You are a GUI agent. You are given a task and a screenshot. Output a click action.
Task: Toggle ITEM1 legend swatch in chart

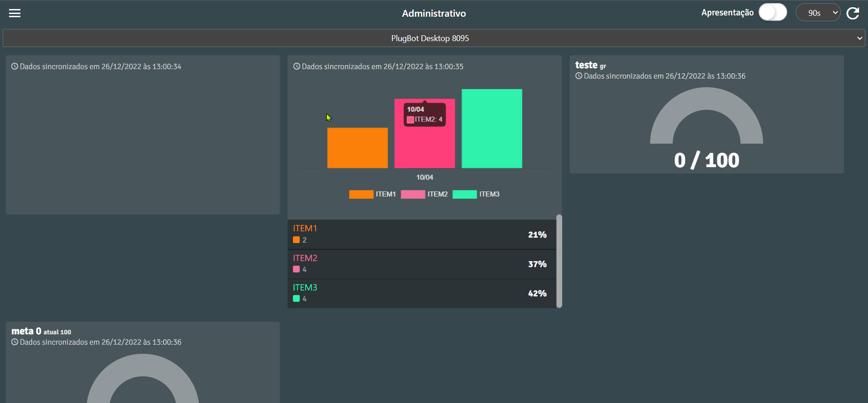tap(361, 194)
